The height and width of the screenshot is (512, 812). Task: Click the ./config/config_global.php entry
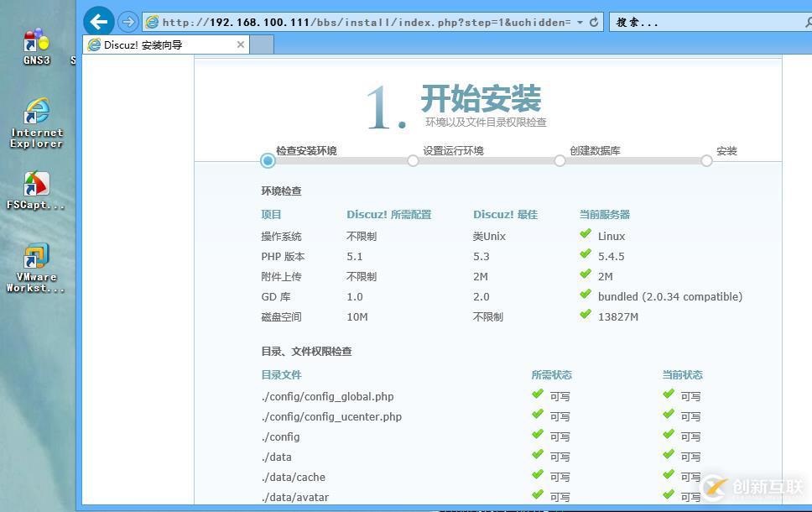tap(327, 396)
